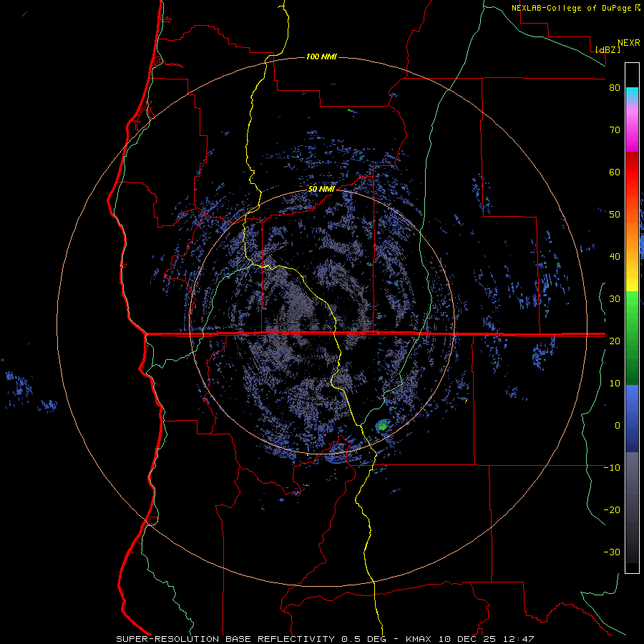Click the NEXR label above colorbar
Image resolution: width=644 pixels, height=644 pixels.
(629, 43)
